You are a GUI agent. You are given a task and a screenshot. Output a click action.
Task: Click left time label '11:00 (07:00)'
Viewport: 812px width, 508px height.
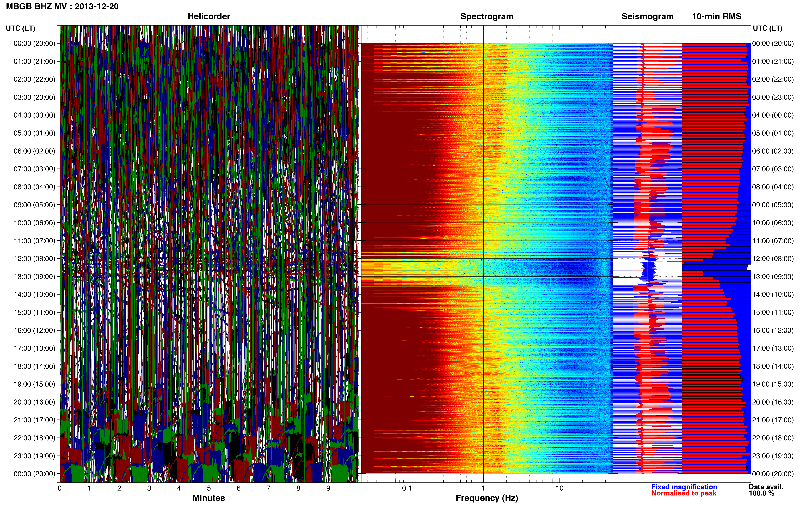point(34,241)
